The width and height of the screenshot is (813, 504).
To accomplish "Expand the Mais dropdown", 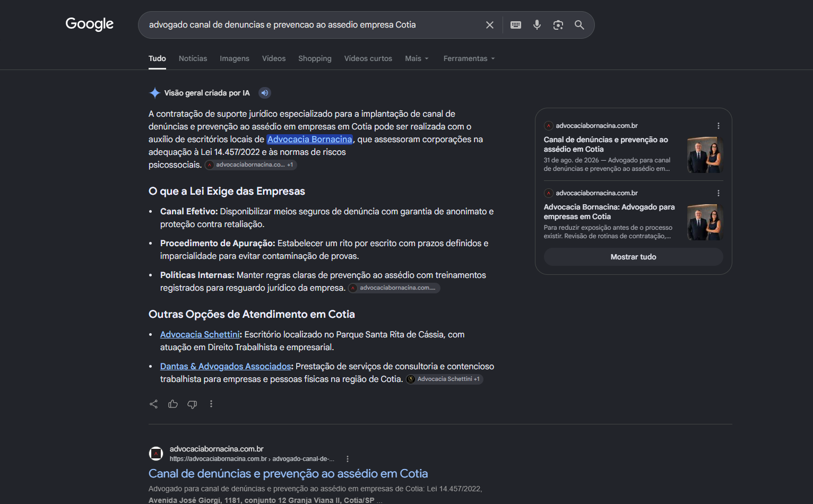I will (417, 58).
